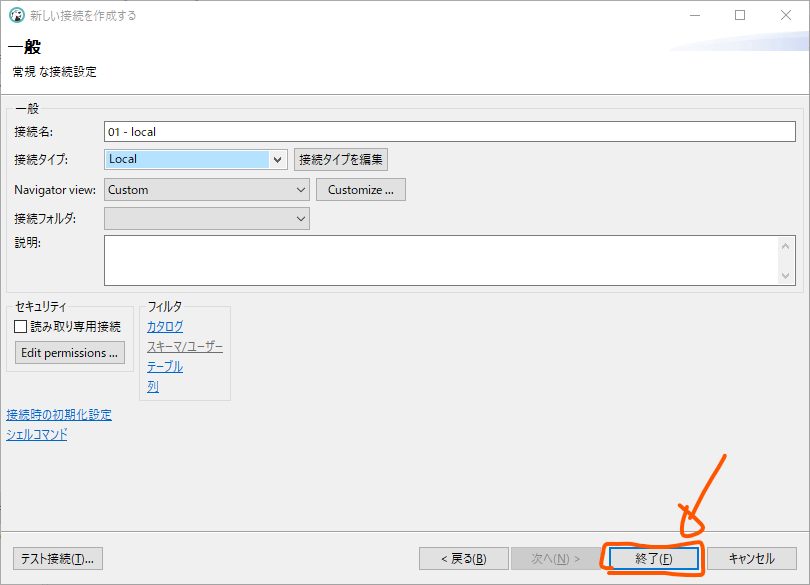This screenshot has height=585, width=810.
Task: Open the 列 filter link
Action: point(153,387)
